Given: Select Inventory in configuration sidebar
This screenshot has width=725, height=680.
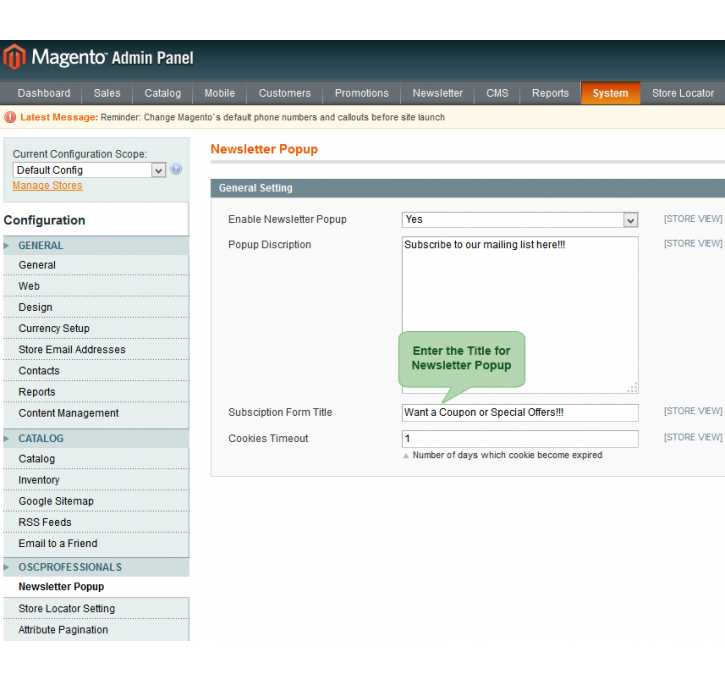Looking at the screenshot, I should [x=96, y=480].
